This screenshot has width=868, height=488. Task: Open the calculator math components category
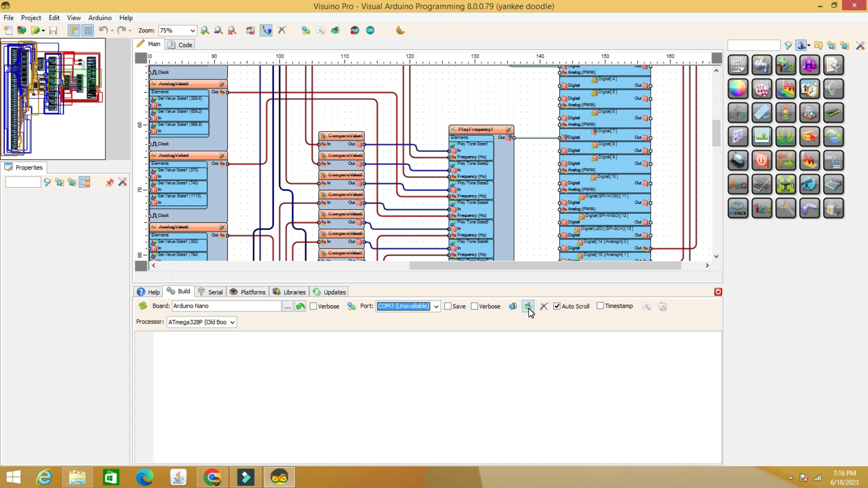coord(833,184)
